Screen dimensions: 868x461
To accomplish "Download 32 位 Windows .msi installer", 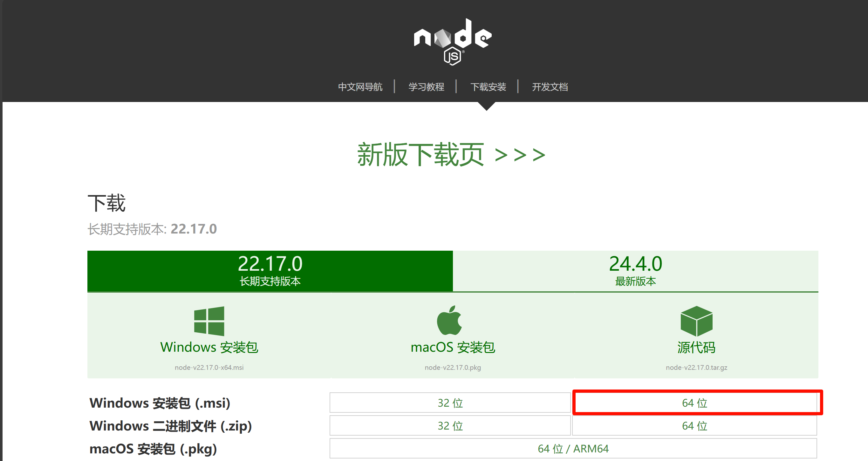I will coord(450,403).
